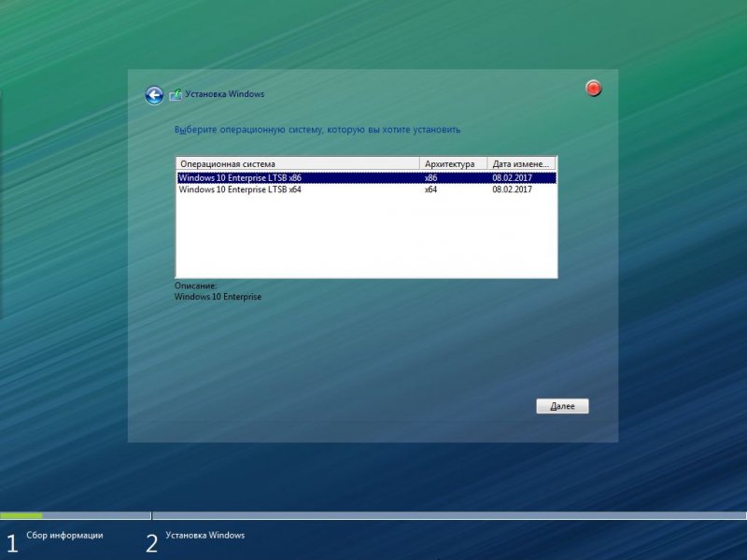Click the green installation progress bar
The image size is (747, 560).
[x=21, y=516]
